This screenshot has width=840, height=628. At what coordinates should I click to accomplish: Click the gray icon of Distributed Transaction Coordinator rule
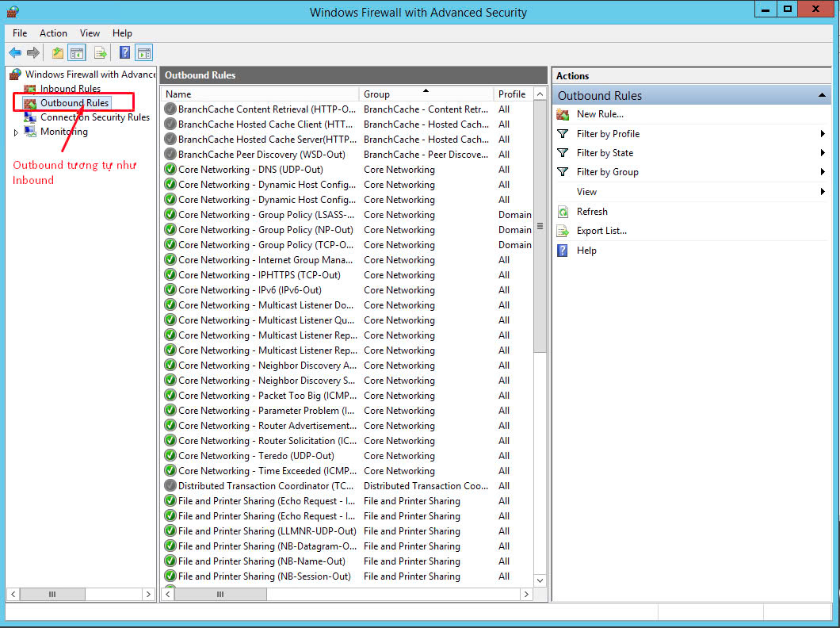click(170, 485)
